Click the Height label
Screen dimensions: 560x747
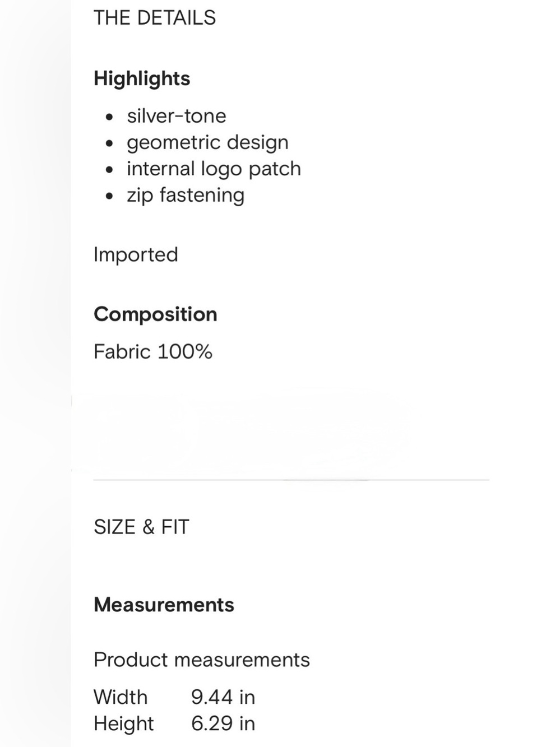[x=124, y=723]
